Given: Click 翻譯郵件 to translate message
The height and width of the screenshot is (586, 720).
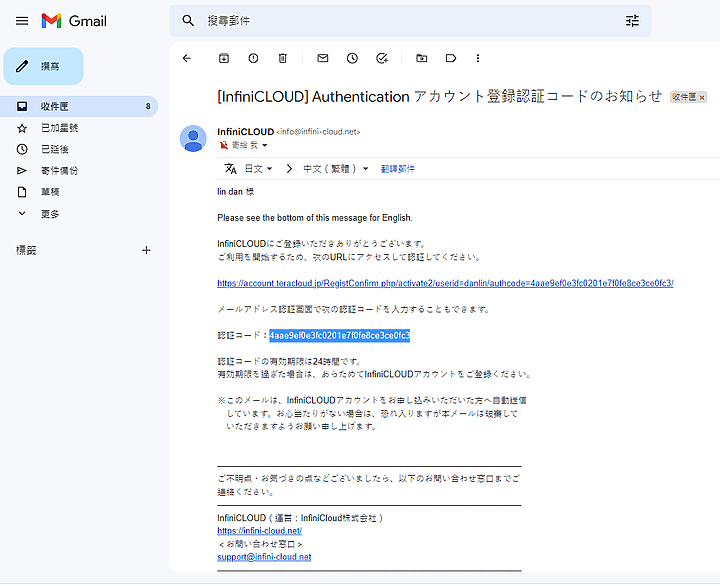Looking at the screenshot, I should tap(398, 169).
